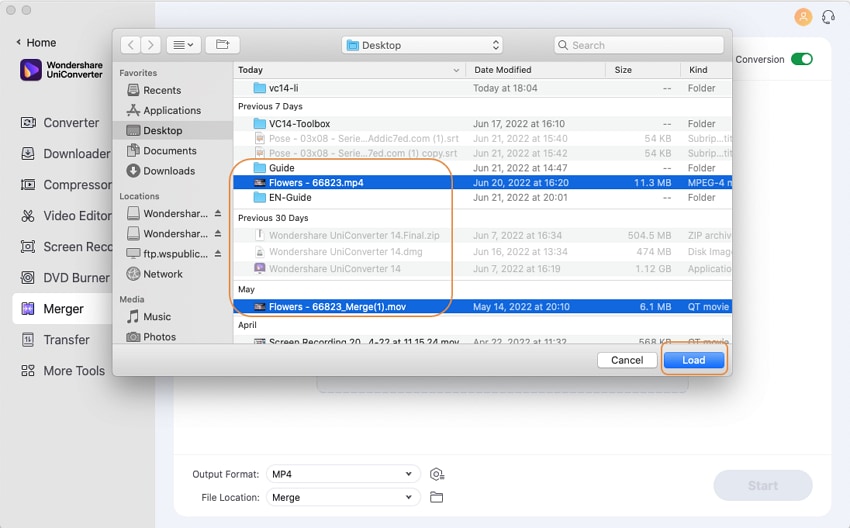Go back to Home

pyautogui.click(x=36, y=42)
